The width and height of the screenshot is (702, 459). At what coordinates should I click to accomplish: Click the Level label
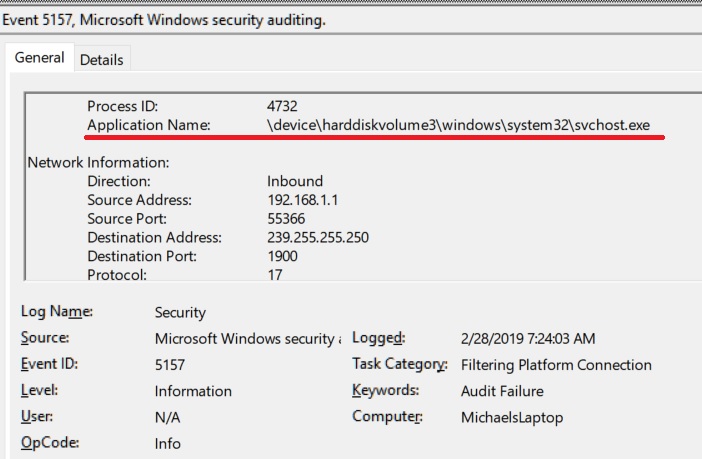click(x=39, y=390)
